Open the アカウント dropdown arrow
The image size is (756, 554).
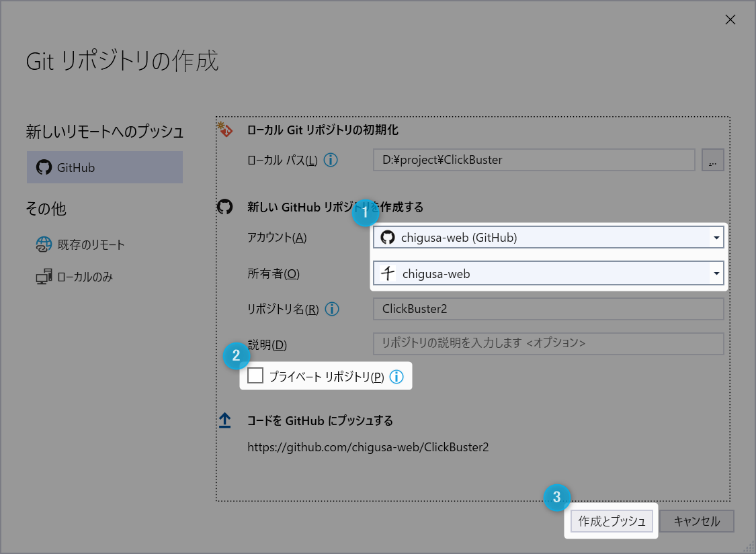point(716,238)
